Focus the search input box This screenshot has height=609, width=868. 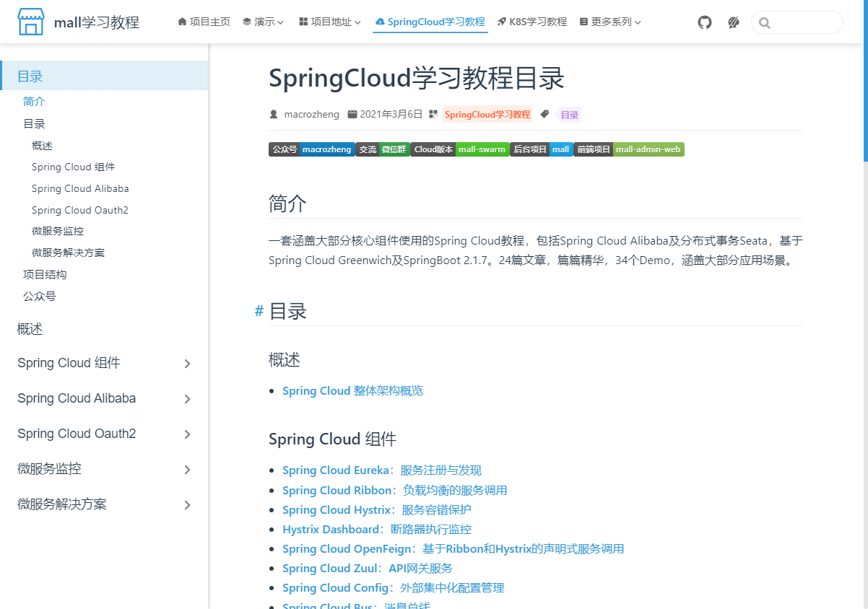pos(797,22)
